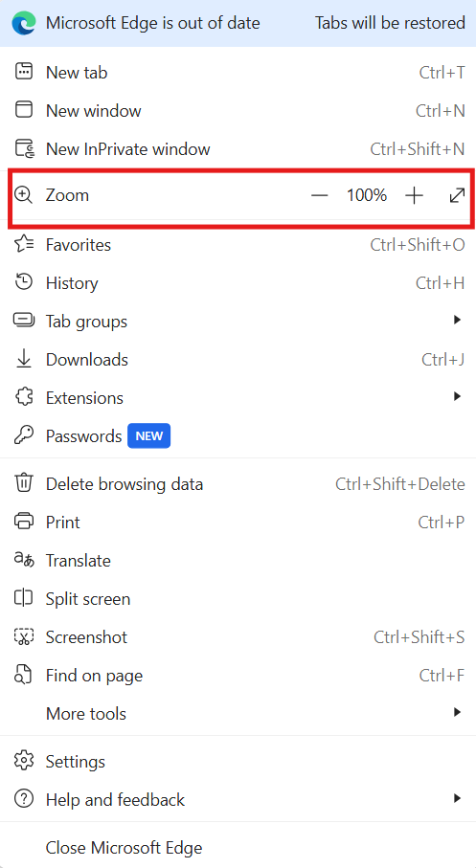Decrease zoom with the minus button

(x=319, y=195)
